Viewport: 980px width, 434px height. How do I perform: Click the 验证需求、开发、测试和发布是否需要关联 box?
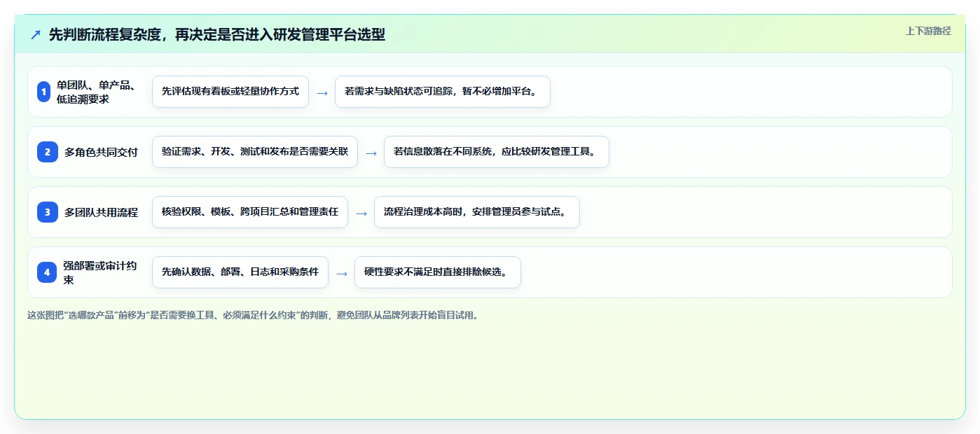tap(255, 152)
